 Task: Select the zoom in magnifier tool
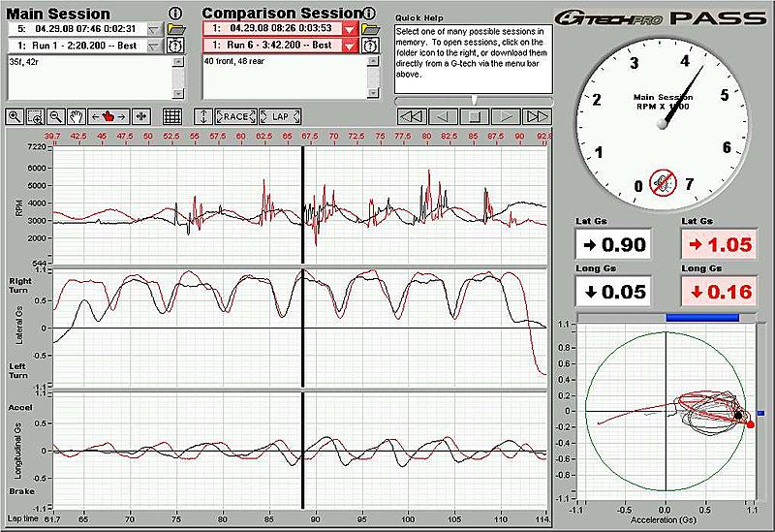15,116
